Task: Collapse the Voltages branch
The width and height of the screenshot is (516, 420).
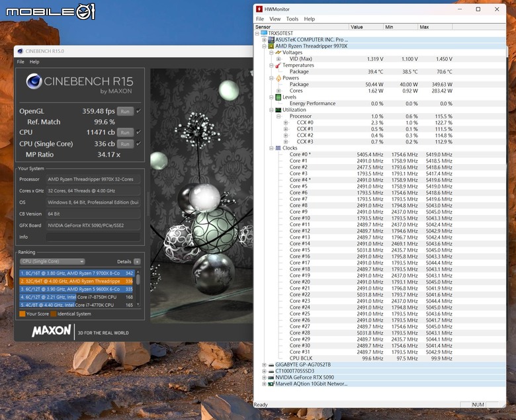Action: [271, 52]
